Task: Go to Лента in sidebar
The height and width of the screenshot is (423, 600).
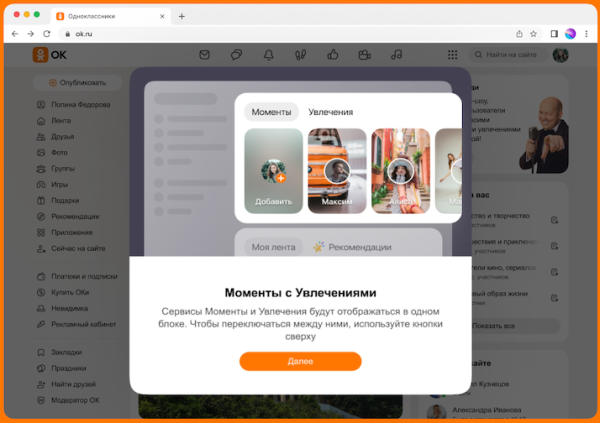Action: point(54,121)
